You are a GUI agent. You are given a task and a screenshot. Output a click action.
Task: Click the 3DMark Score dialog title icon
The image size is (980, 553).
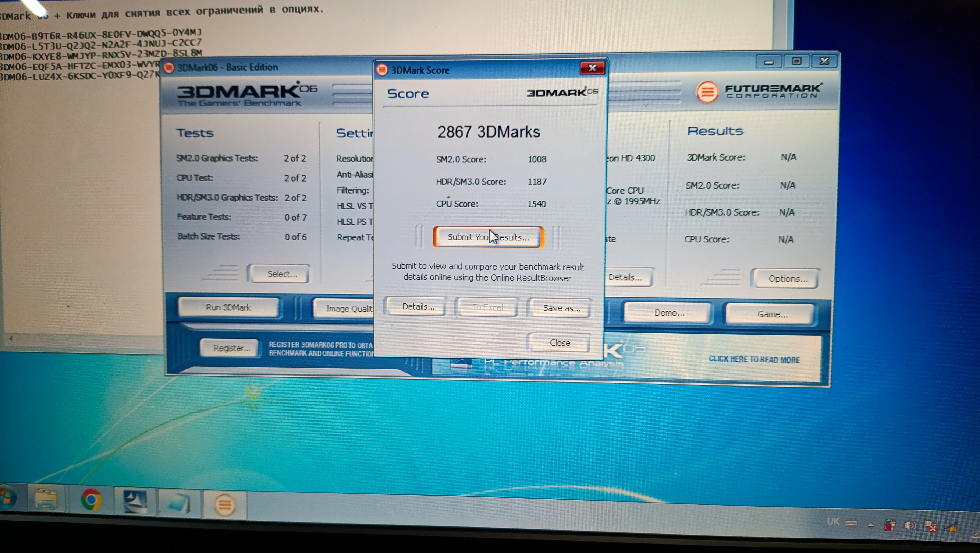382,70
